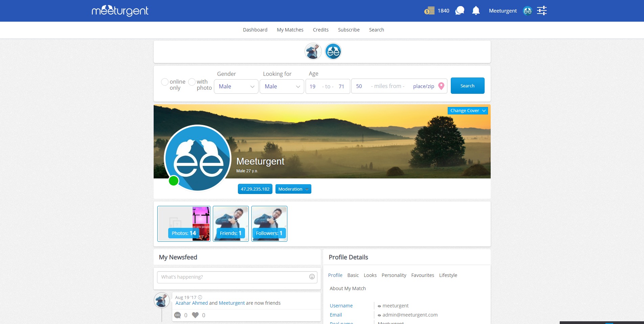Open the Change Cover menu

tap(467, 111)
